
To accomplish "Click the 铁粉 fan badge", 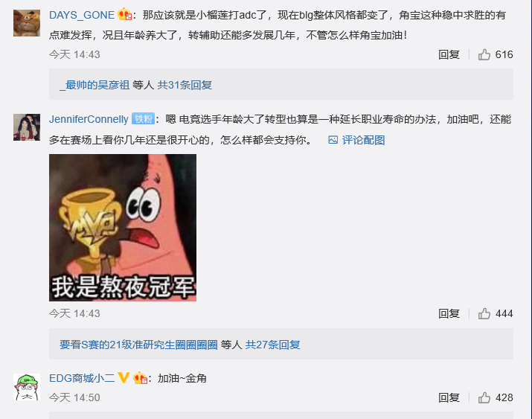I will (x=143, y=119).
